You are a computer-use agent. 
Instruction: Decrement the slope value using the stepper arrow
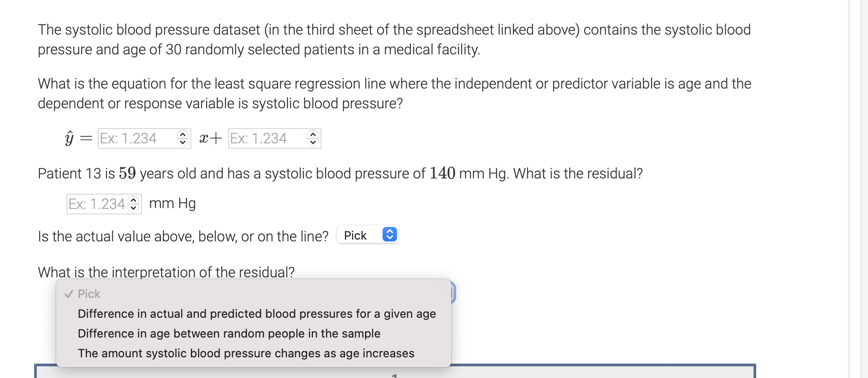(183, 142)
